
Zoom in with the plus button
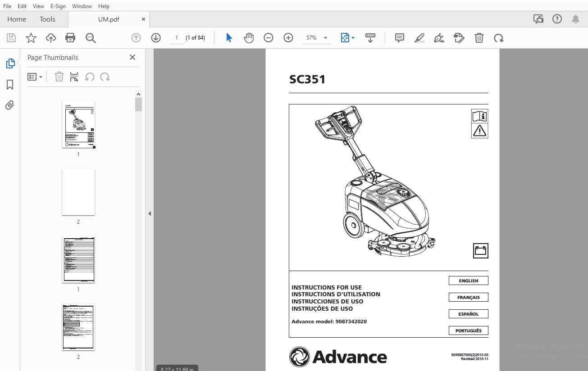point(288,38)
